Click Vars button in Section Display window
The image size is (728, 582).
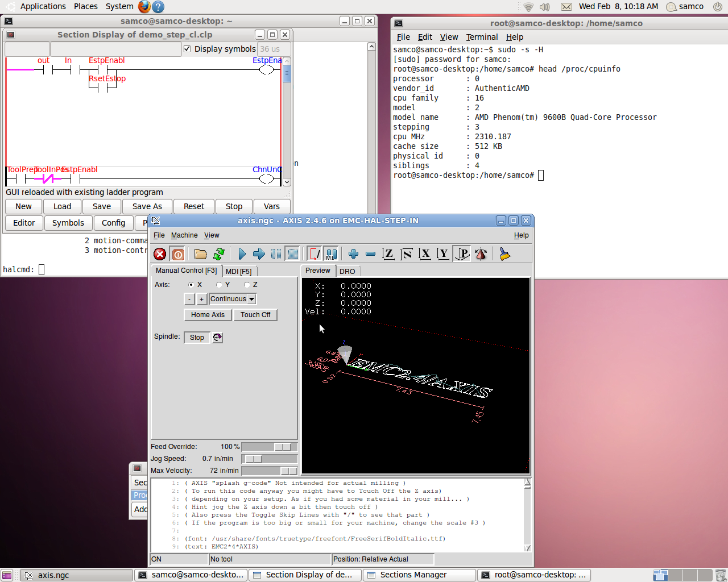point(272,206)
